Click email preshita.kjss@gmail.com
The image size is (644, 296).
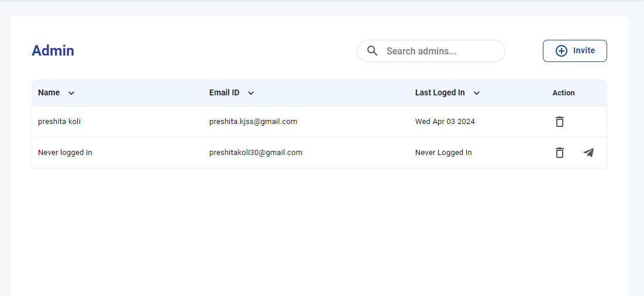pos(253,122)
